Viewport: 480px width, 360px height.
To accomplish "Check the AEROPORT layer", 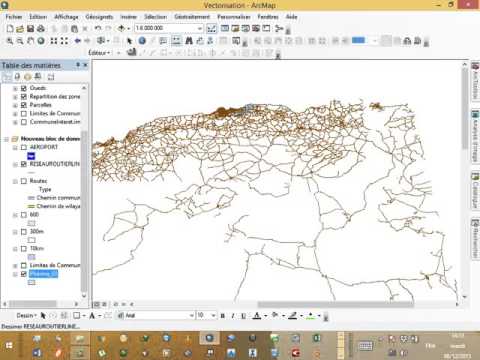I will [x=24, y=147].
